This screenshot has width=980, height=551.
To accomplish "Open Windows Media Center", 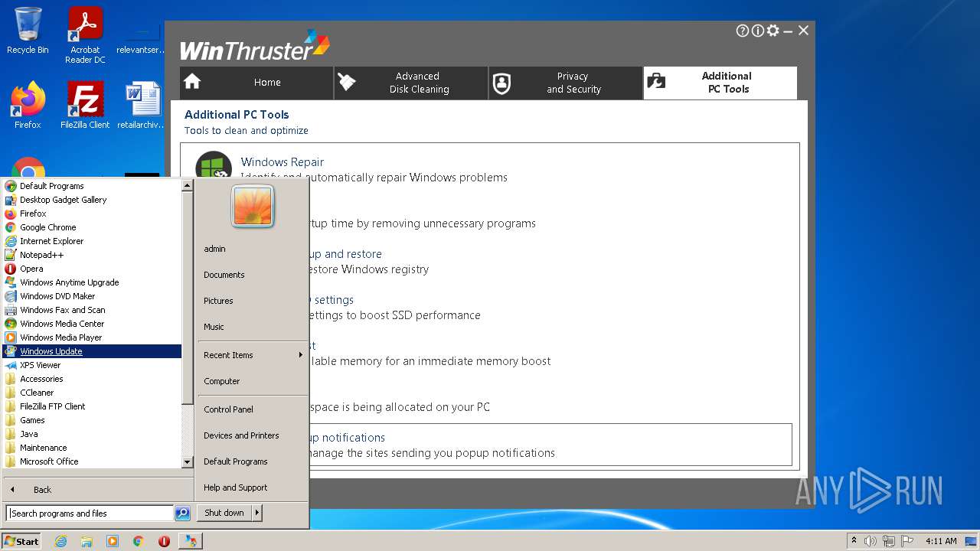I will pos(92,324).
